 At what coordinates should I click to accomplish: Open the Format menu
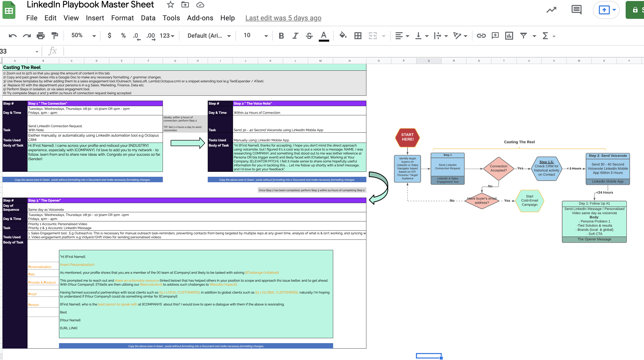122,18
